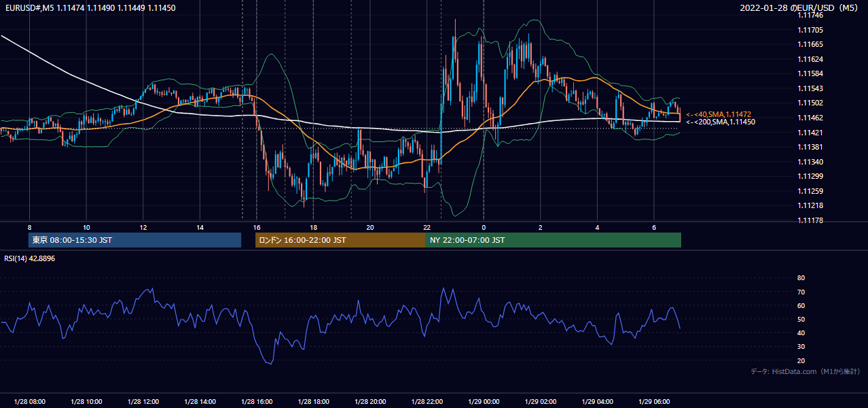Click price axis label 1.11218
The width and height of the screenshot is (868, 408).
(810, 205)
